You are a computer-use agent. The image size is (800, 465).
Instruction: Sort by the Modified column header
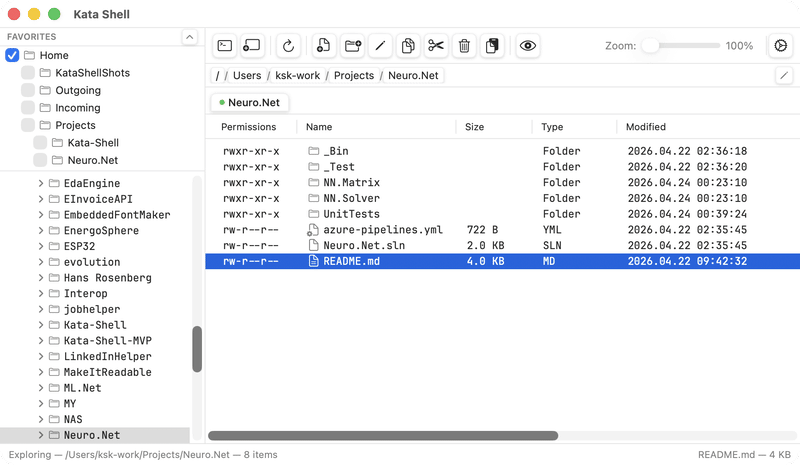pos(646,127)
